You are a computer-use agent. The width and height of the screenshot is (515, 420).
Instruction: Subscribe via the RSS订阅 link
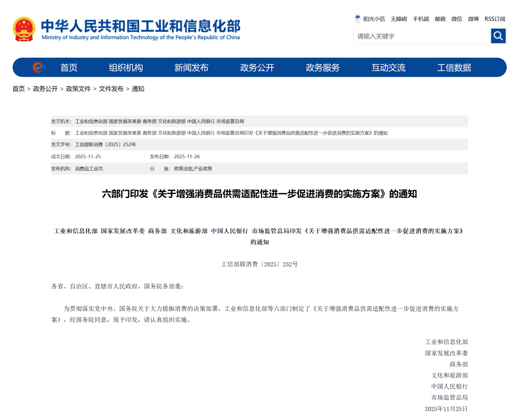[x=494, y=19]
